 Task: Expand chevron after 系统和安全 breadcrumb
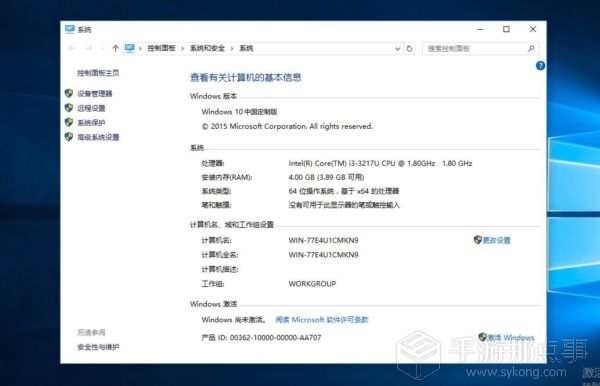232,48
